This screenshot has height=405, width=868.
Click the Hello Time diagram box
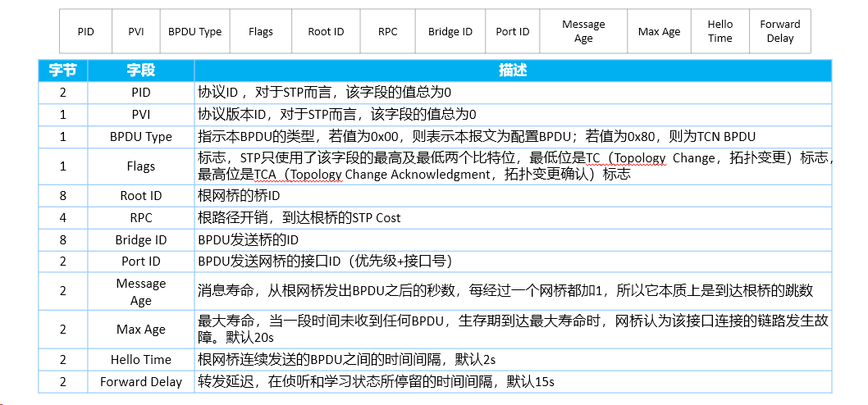720,31
